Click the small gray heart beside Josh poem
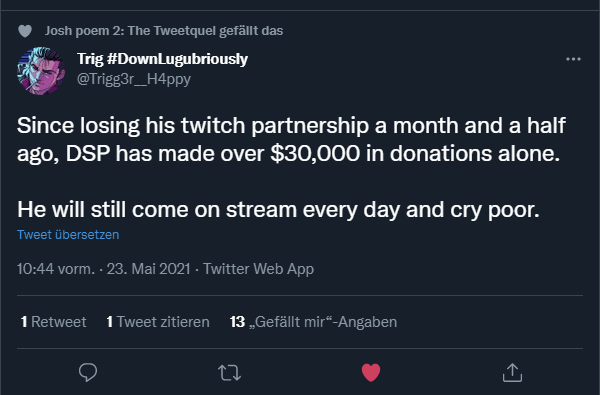Image resolution: width=600 pixels, height=395 pixels. [25, 31]
